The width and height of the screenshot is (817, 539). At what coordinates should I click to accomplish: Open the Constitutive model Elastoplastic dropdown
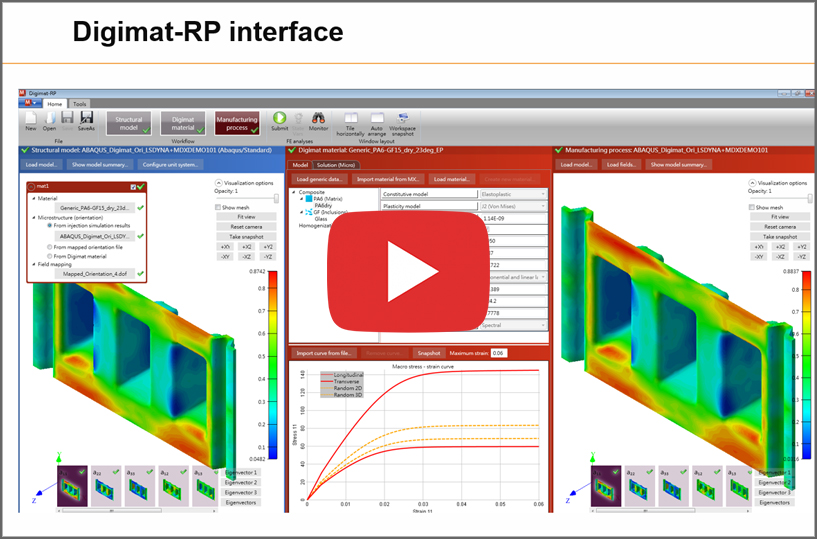(513, 194)
